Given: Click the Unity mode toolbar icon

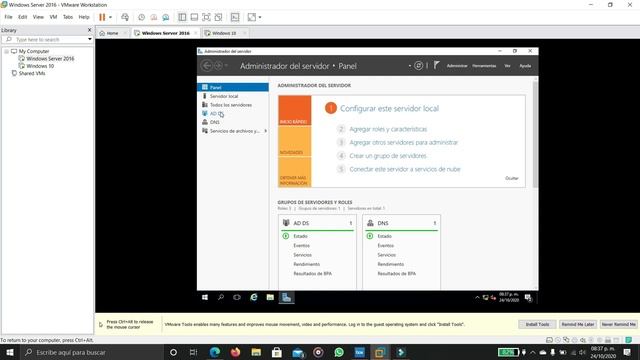Looking at the screenshot, I should [218, 17].
